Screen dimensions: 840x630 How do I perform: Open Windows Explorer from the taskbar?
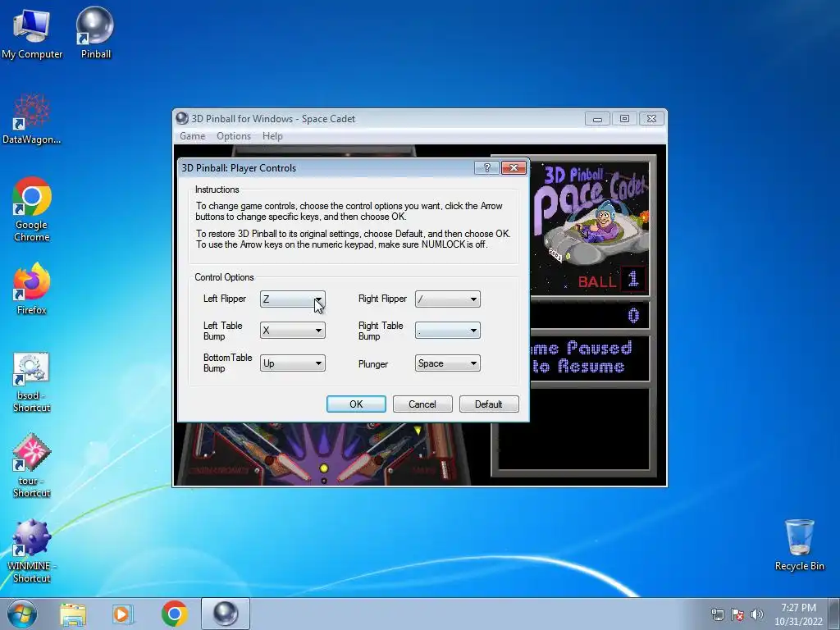(73, 614)
